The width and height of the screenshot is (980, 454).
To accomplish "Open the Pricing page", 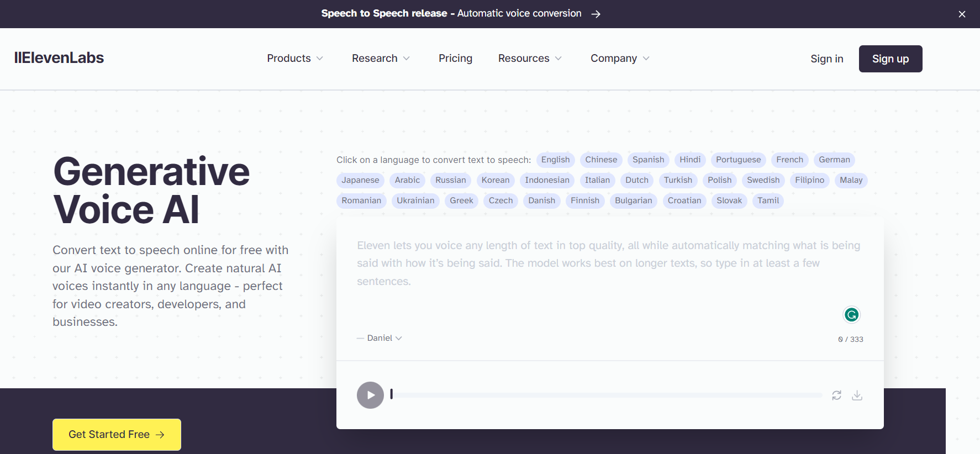I will pyautogui.click(x=455, y=59).
